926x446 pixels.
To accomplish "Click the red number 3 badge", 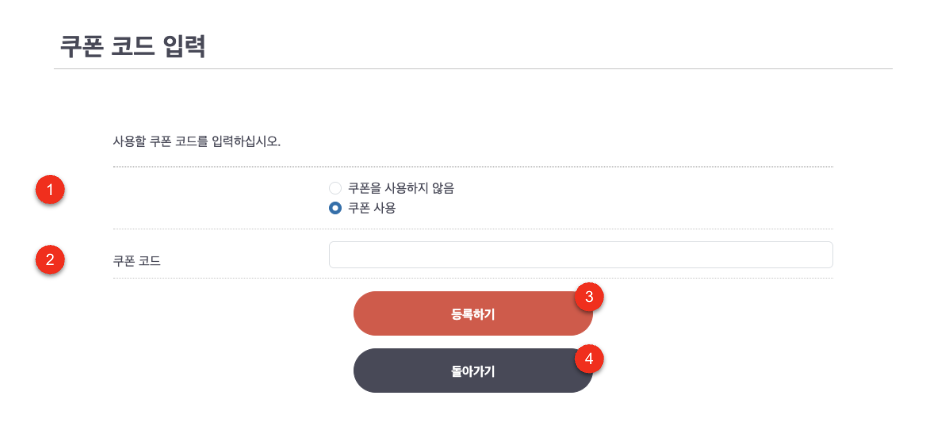I will tap(589, 297).
